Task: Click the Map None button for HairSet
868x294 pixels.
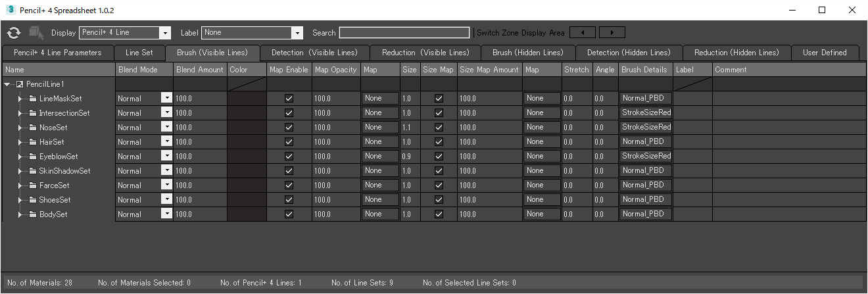Action: 380,142
